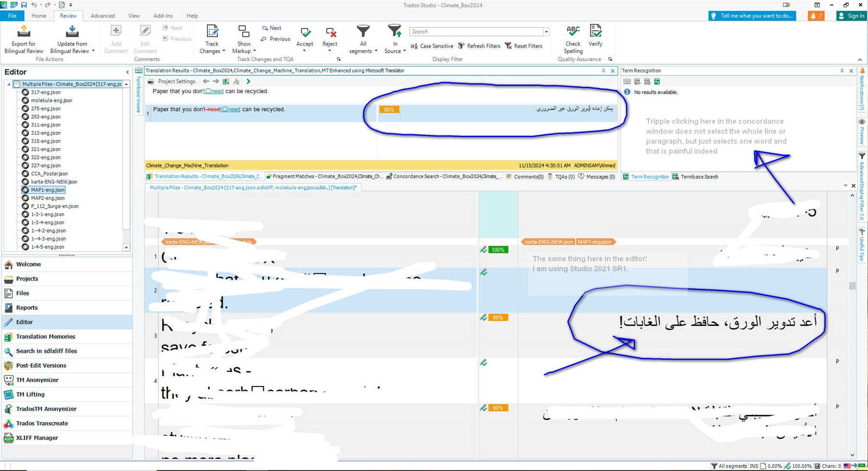This screenshot has height=471, width=868.
Task: Click the Undo icon in quick access toolbar
Action: pos(34,5)
